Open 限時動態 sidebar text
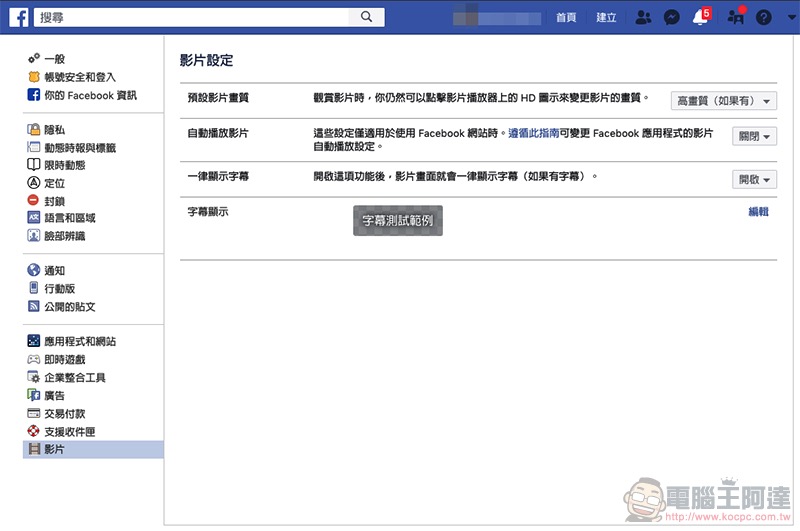 (x=65, y=165)
